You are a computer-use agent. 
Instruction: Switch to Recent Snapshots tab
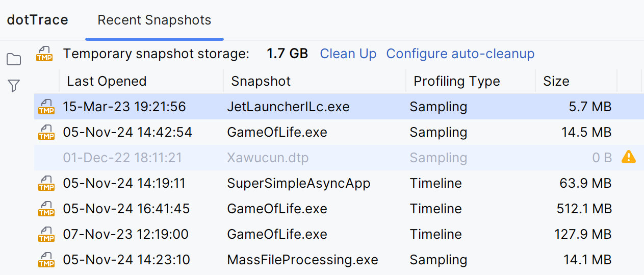coord(154,20)
